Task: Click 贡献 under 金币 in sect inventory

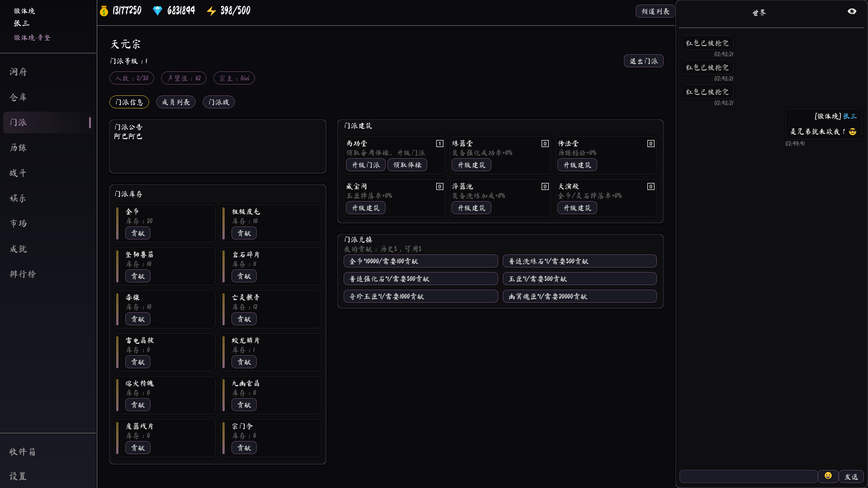Action: point(138,233)
